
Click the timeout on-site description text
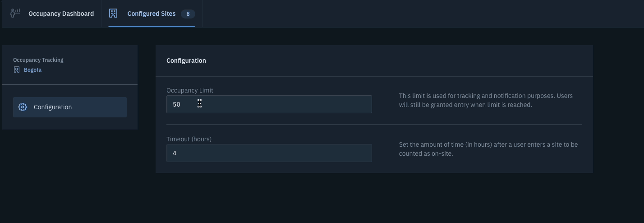point(488,149)
